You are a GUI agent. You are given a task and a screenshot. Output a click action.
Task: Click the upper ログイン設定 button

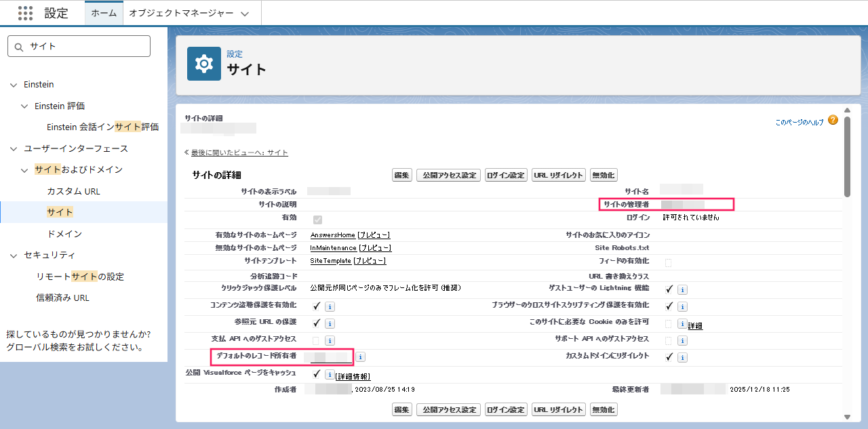pyautogui.click(x=506, y=175)
